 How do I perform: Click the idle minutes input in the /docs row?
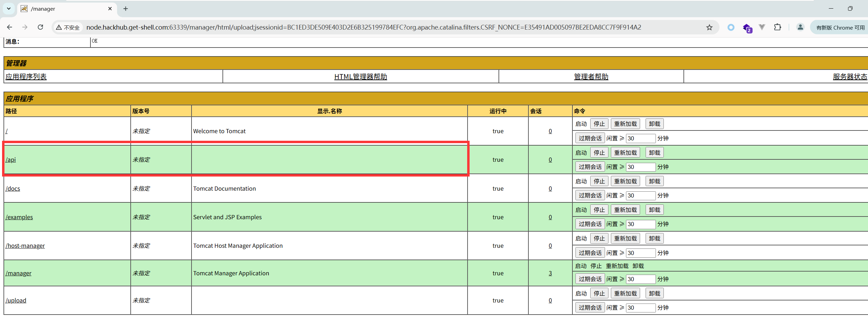tap(640, 195)
